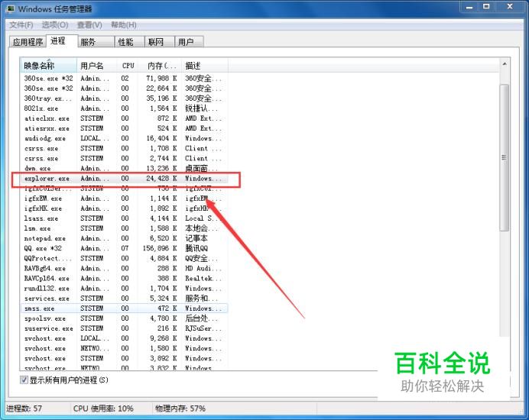Click memory value 71,988 K
This screenshot has width=529, height=420.
click(x=161, y=79)
